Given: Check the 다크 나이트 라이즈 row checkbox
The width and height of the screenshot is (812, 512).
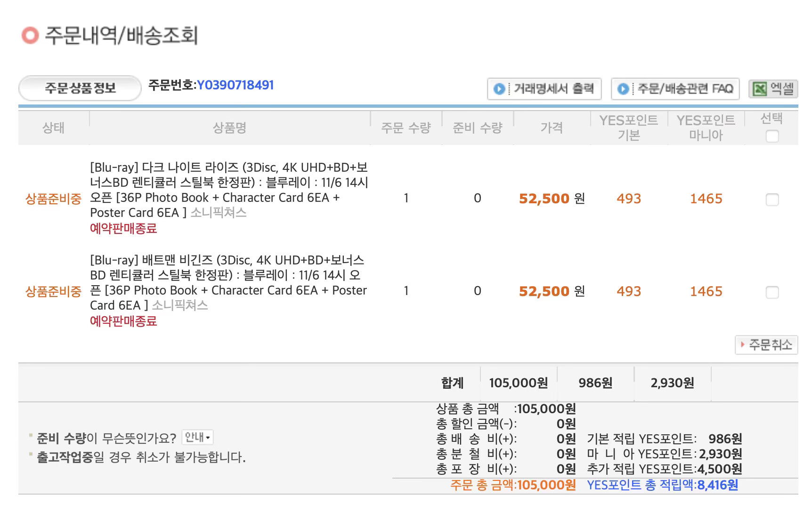Looking at the screenshot, I should tap(772, 200).
